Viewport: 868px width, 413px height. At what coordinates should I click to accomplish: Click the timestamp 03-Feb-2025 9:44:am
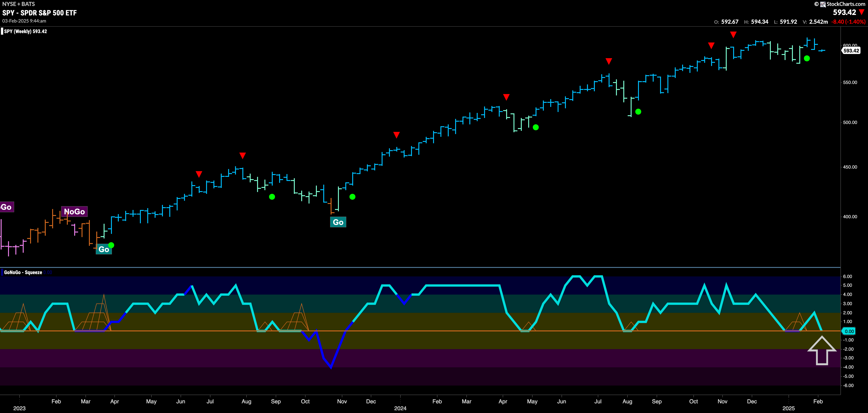pos(24,21)
